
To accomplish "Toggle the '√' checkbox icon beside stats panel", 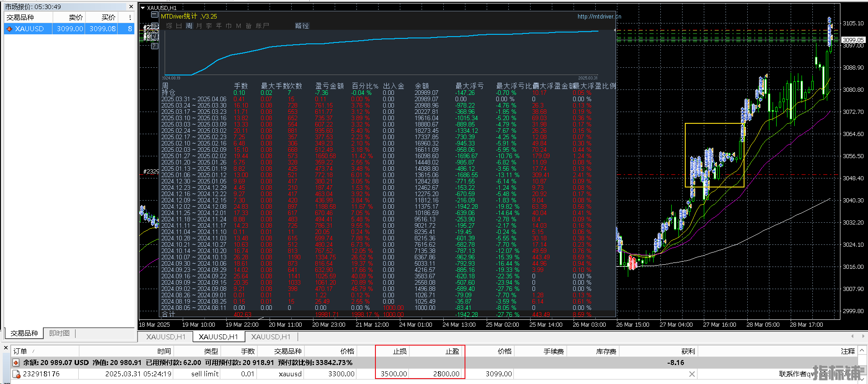I will [x=154, y=36].
